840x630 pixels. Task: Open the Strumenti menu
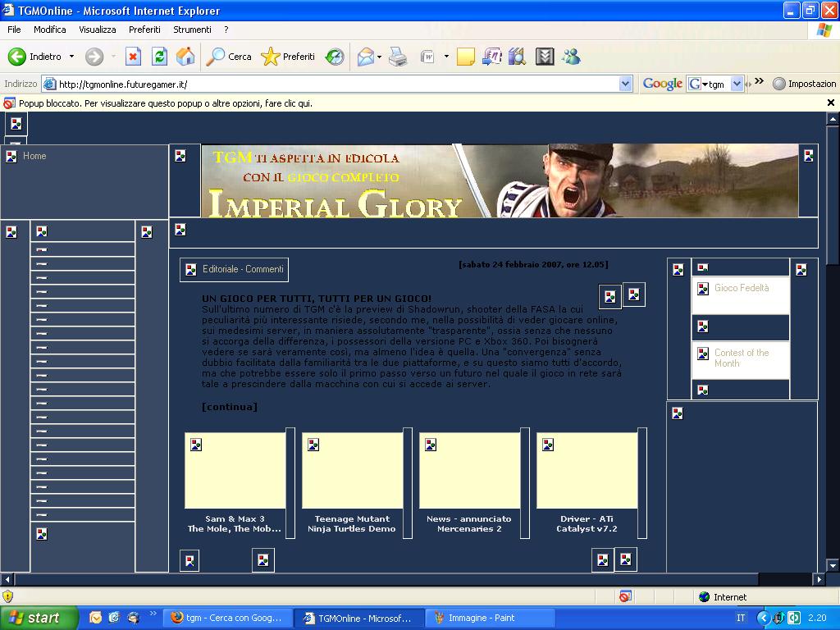[x=192, y=30]
